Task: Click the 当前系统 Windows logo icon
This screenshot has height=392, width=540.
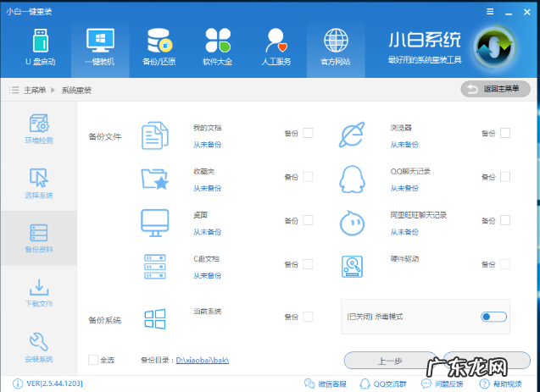Action: [154, 318]
